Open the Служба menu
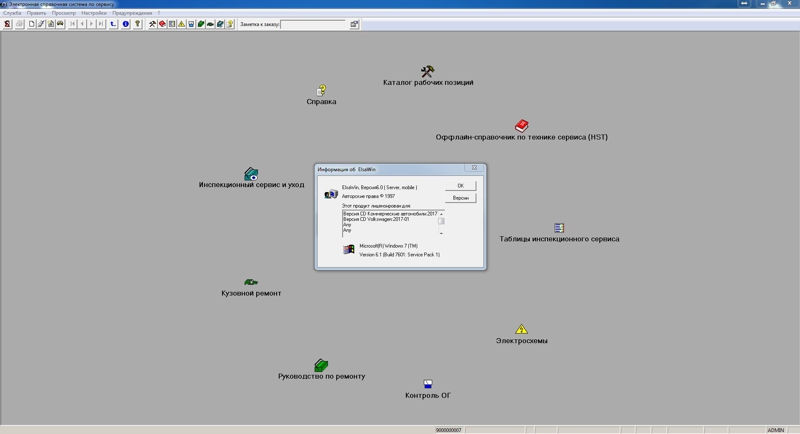The height and width of the screenshot is (434, 800). coord(12,13)
